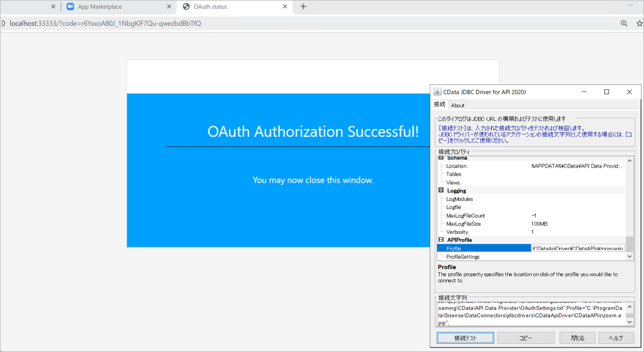Collapse the APIProfile property group
The width and height of the screenshot is (644, 352).
[441, 240]
